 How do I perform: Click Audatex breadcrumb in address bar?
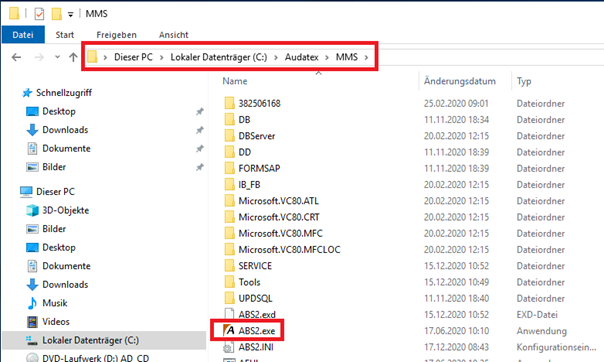coord(302,57)
